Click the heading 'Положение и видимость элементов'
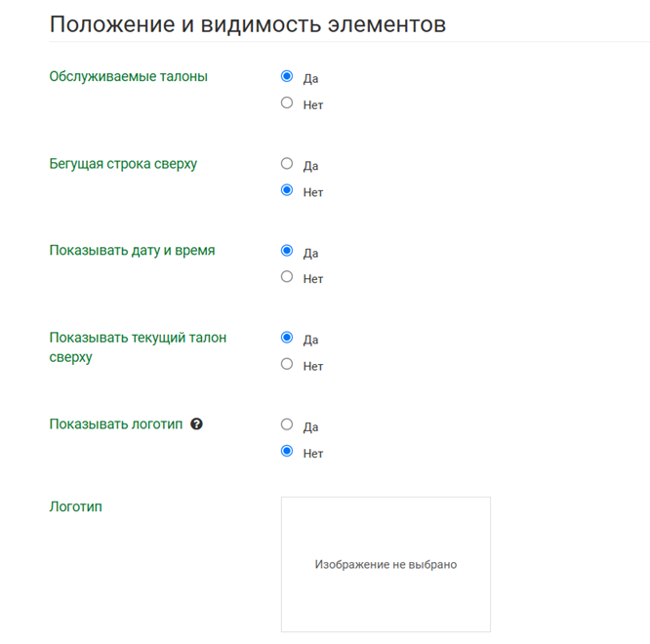This screenshot has height=644, width=650. point(248,24)
